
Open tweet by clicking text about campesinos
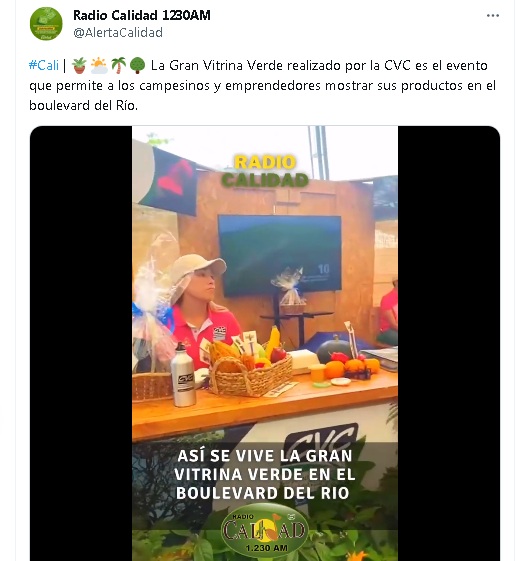[262, 86]
